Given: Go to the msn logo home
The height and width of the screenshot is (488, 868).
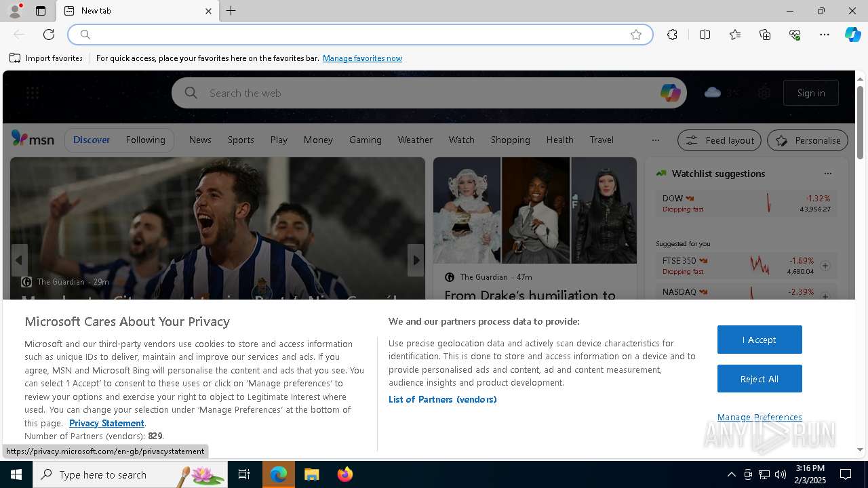Looking at the screenshot, I should point(33,139).
